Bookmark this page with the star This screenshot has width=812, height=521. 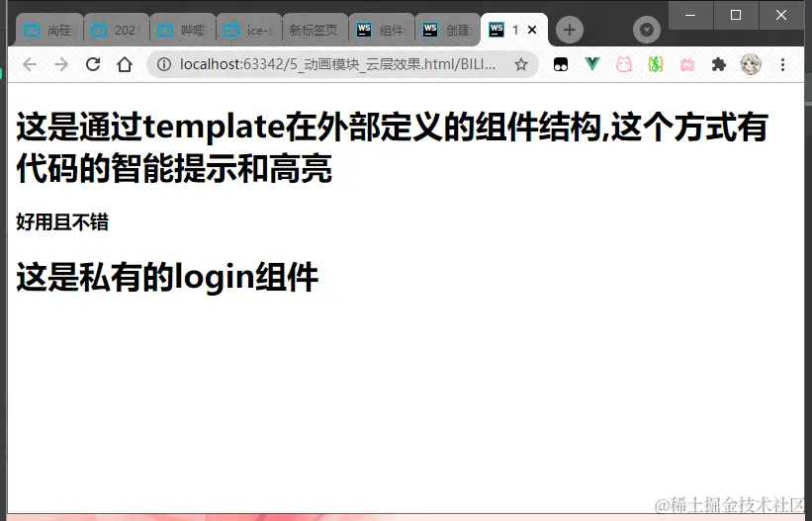tap(521, 64)
